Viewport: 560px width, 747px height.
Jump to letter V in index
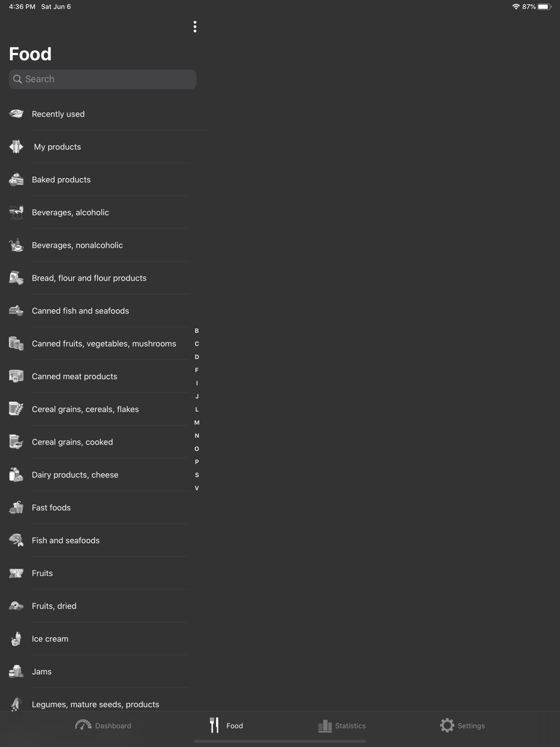tap(197, 488)
